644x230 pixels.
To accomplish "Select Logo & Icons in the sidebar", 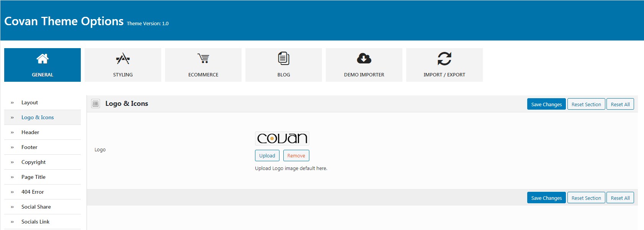I will tap(42, 117).
